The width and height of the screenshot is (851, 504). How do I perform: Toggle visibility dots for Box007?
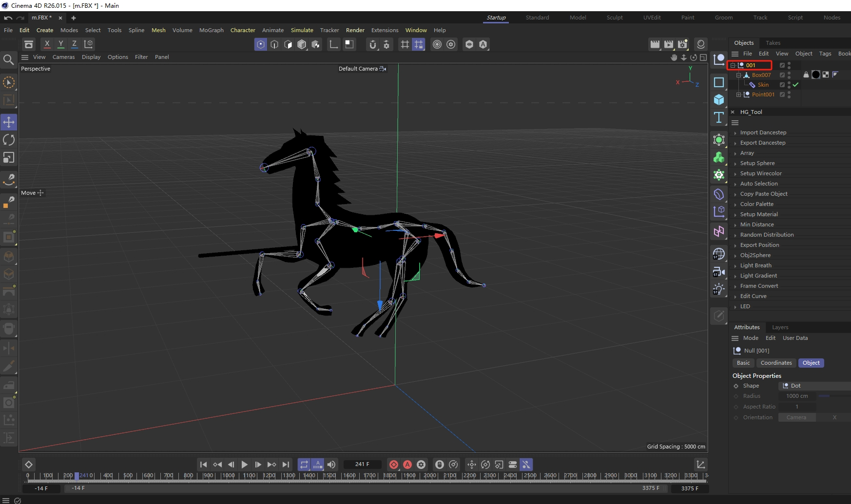click(x=789, y=75)
